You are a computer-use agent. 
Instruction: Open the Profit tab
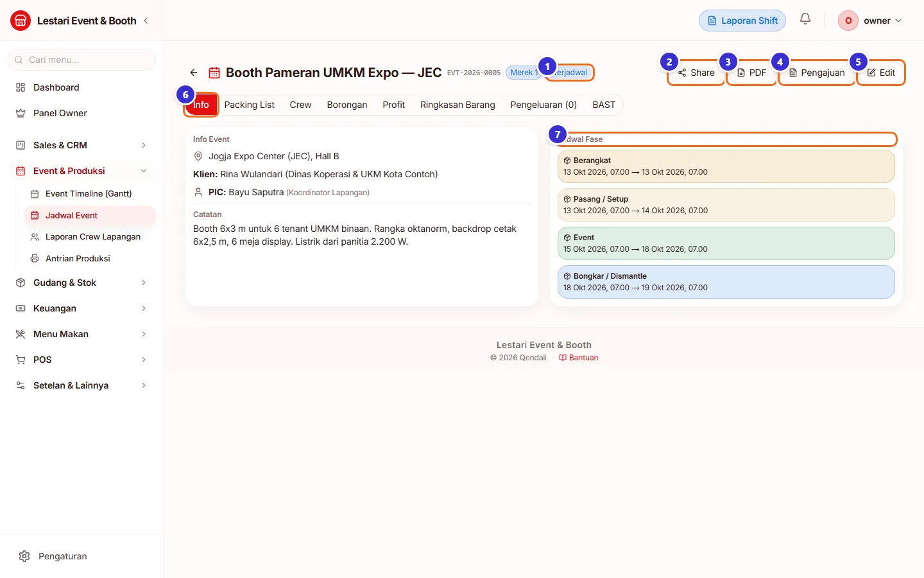click(394, 105)
